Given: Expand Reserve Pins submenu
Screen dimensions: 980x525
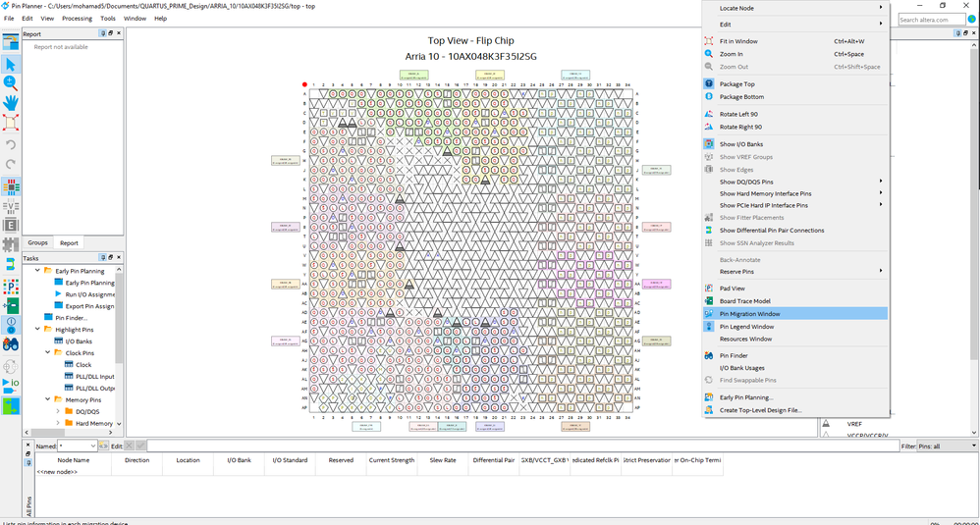Looking at the screenshot, I should (795, 272).
